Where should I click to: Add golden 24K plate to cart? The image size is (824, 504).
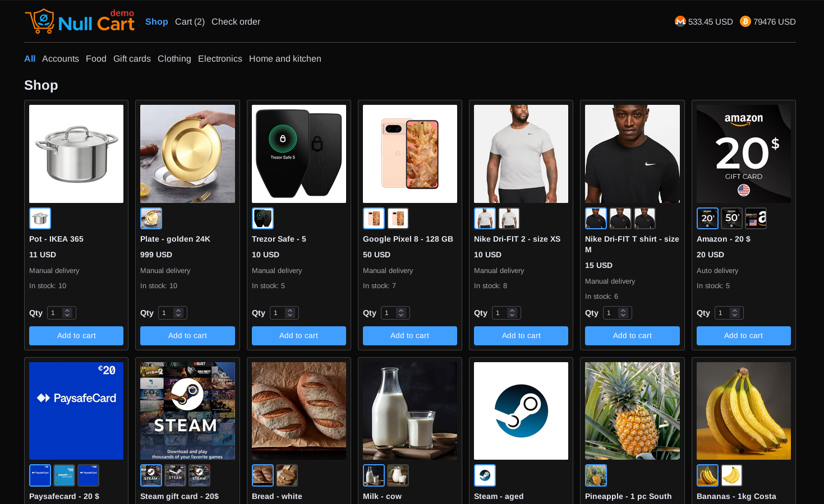(187, 335)
